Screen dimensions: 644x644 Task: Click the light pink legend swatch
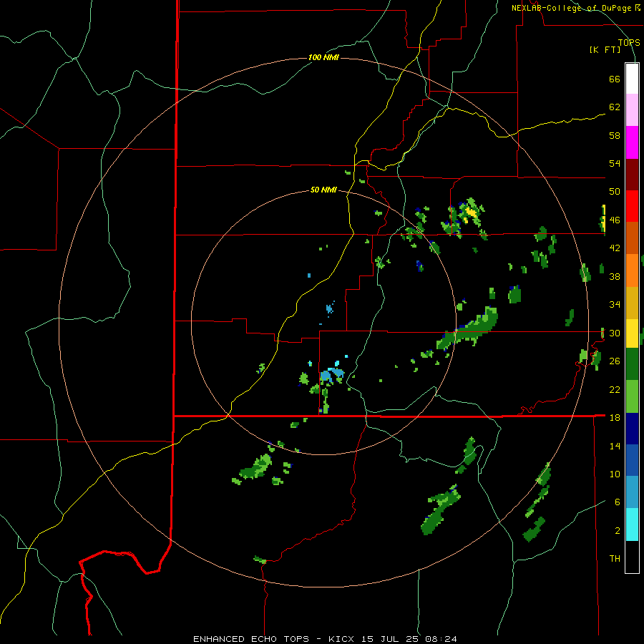click(x=632, y=110)
